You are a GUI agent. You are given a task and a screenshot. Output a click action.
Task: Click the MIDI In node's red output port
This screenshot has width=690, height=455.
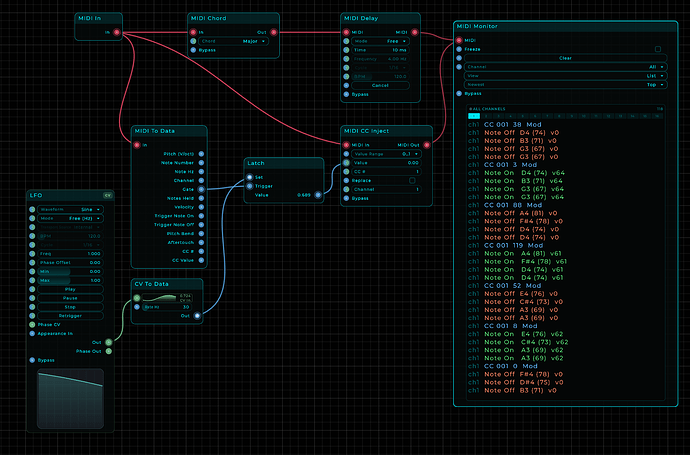tap(117, 32)
